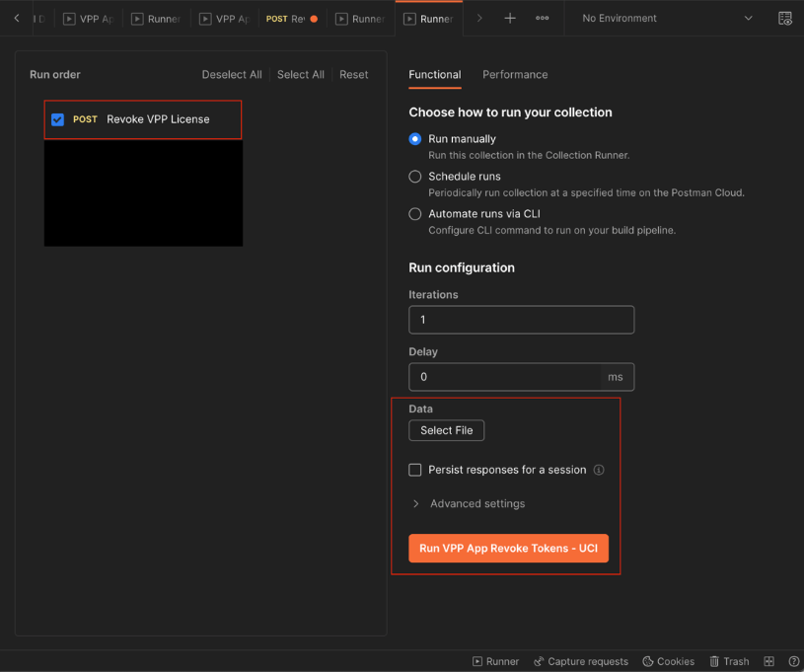
Task: Toggle two-pane layout icon in status bar
Action: pyautogui.click(x=769, y=661)
